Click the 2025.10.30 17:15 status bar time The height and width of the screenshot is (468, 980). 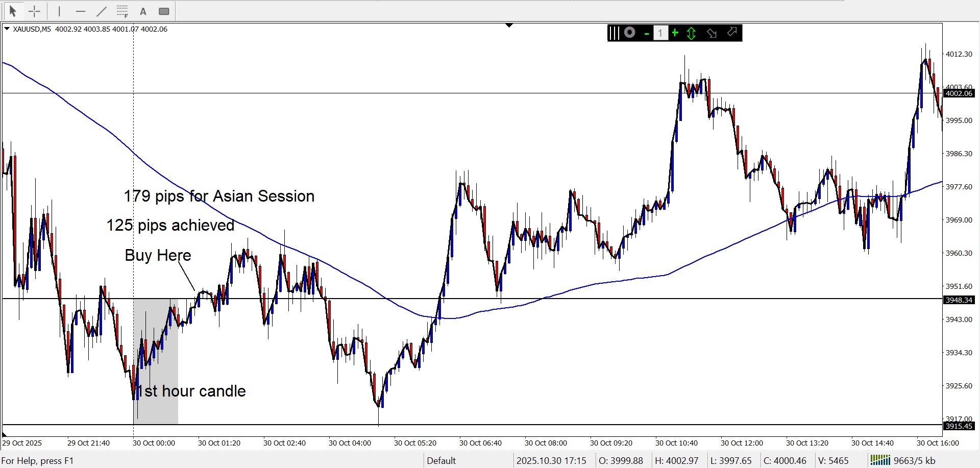(x=551, y=461)
